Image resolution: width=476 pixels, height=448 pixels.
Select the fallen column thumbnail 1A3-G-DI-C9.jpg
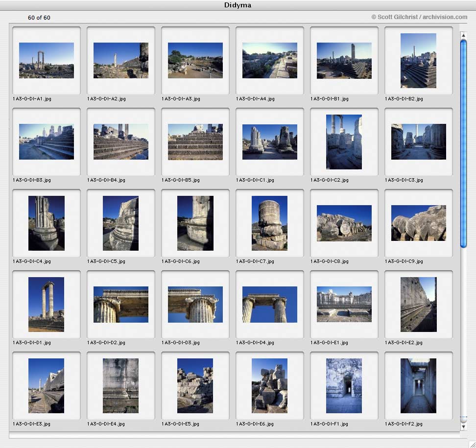point(418,223)
